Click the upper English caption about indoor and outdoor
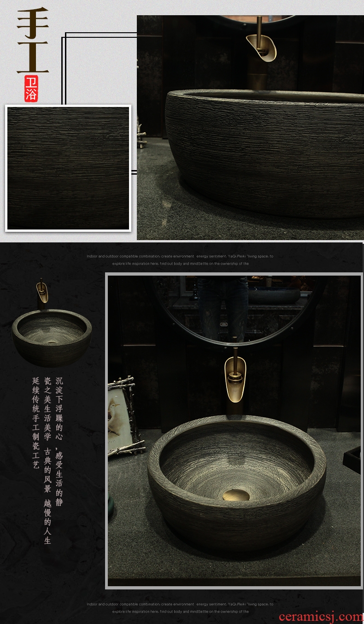This screenshot has height=624, width=364. point(180,260)
